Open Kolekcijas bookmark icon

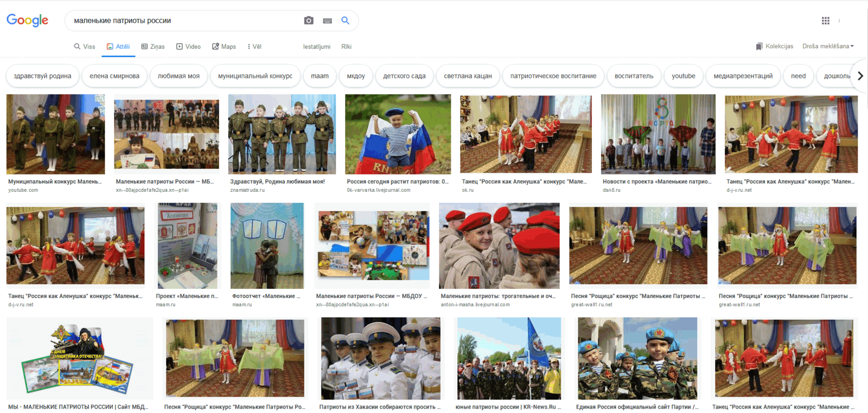(x=759, y=47)
